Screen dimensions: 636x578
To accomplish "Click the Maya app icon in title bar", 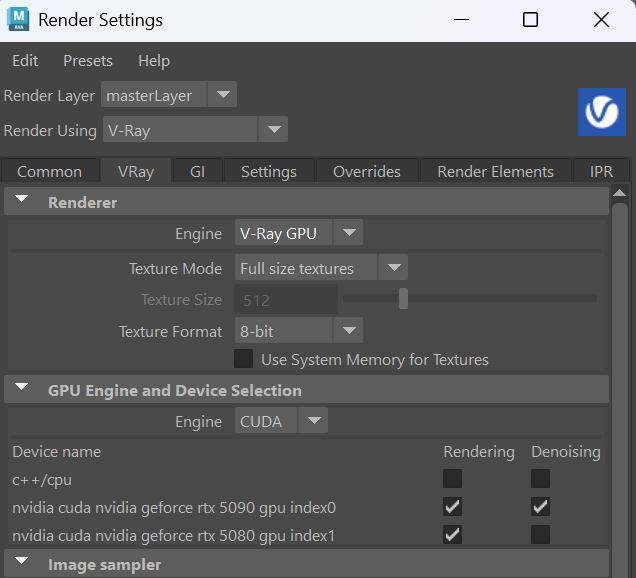I will coord(18,19).
